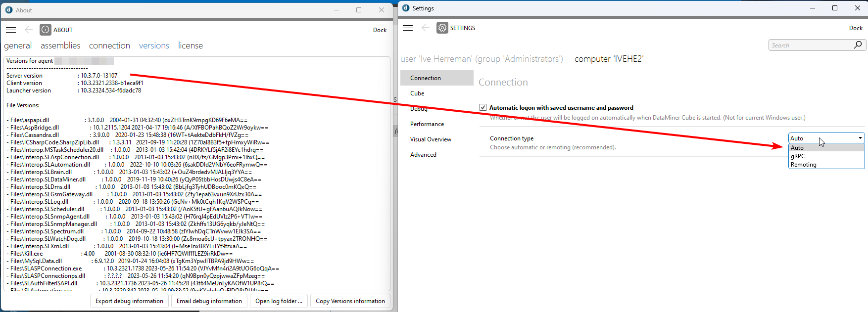This screenshot has height=312, width=868.
Task: Click the Launcher version value 10.3.2324.534-f6dadc78
Action: point(111,90)
